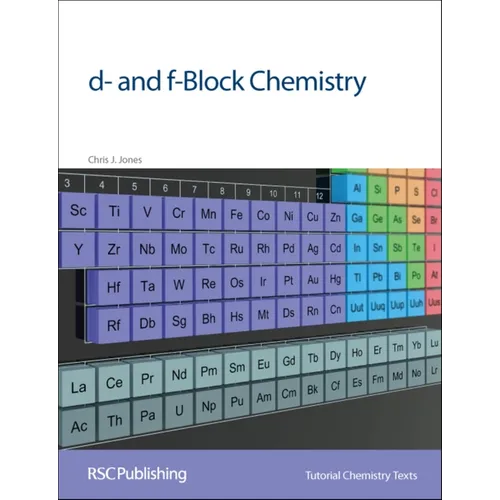This screenshot has height=500, width=500.
Task: Select the Rh rhodium tile
Action: (x=263, y=248)
